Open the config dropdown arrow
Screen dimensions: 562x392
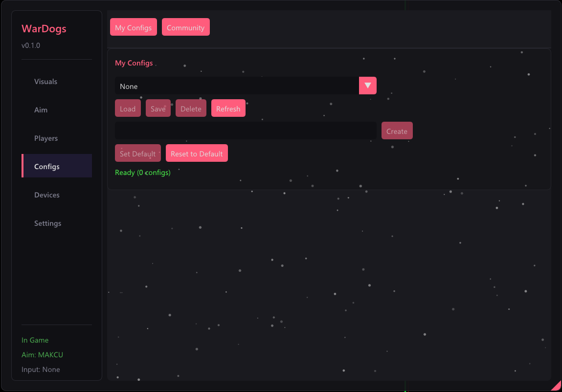(367, 86)
